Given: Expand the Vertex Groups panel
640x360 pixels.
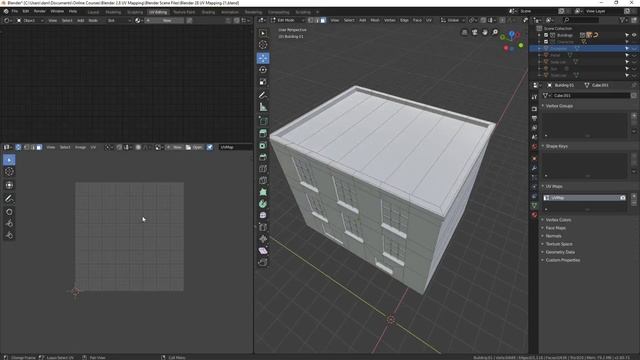Looking at the screenshot, I should (559, 106).
